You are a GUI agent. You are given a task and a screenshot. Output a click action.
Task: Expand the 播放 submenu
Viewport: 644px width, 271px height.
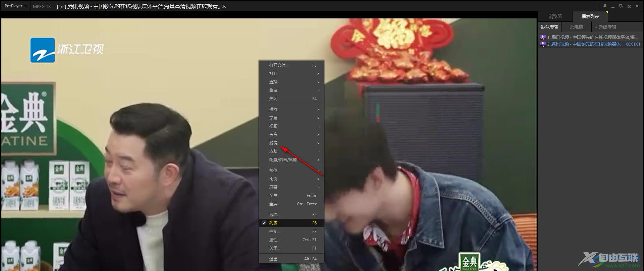291,109
